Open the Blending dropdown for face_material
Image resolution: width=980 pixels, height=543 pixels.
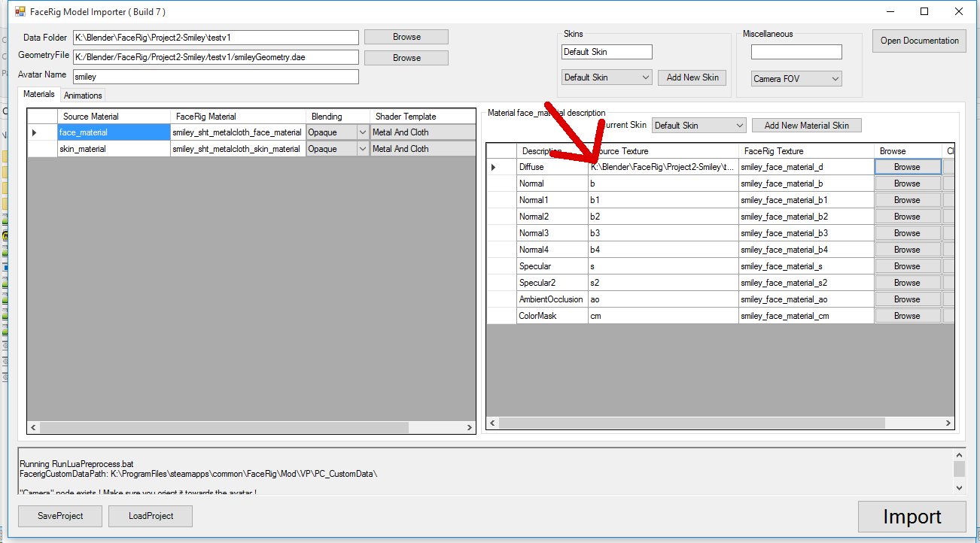click(361, 132)
